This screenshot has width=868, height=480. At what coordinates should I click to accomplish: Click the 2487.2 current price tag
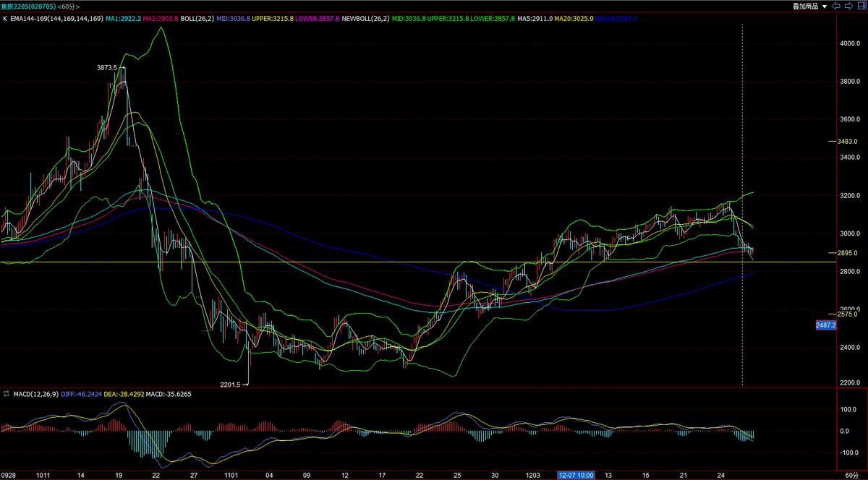click(x=825, y=325)
